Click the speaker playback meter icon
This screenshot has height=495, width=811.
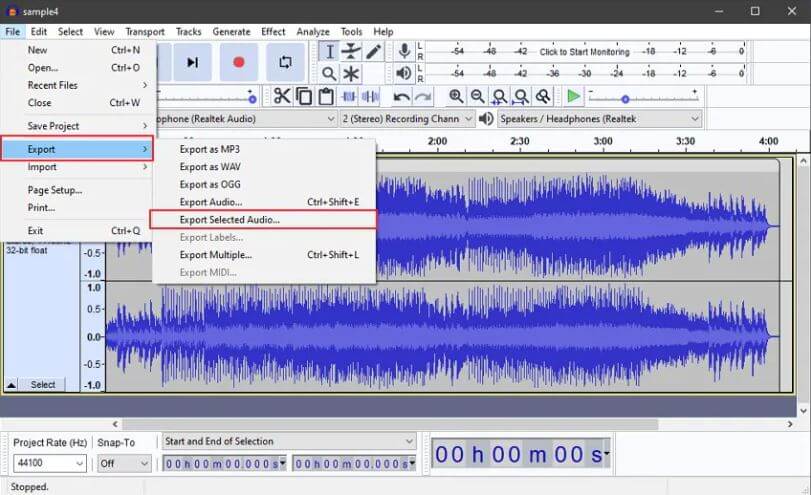(x=403, y=73)
